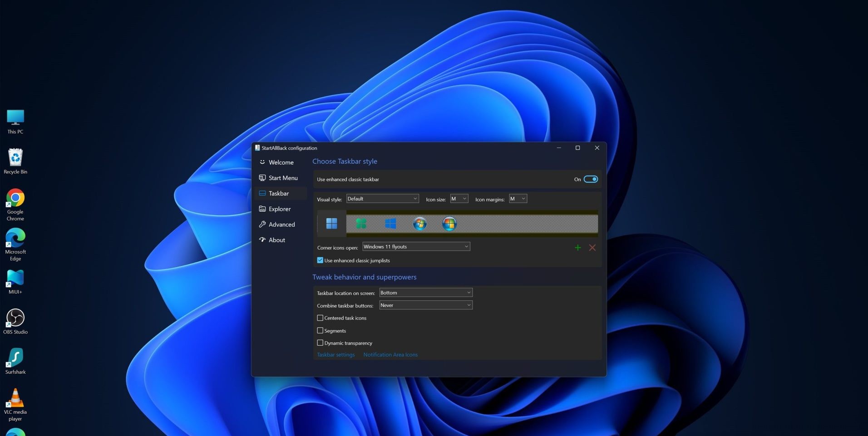This screenshot has height=436, width=868.
Task: Click the green taskbar icon in the preview strip
Action: [360, 223]
